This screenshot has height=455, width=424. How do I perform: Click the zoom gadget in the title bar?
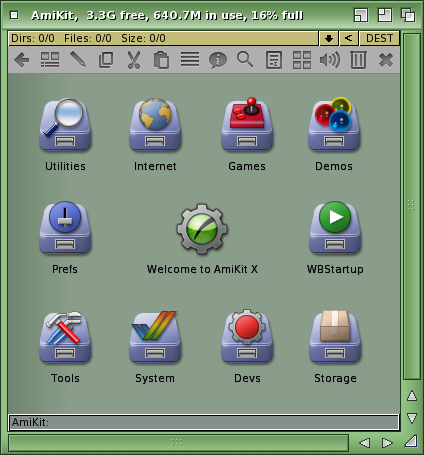[x=385, y=15]
